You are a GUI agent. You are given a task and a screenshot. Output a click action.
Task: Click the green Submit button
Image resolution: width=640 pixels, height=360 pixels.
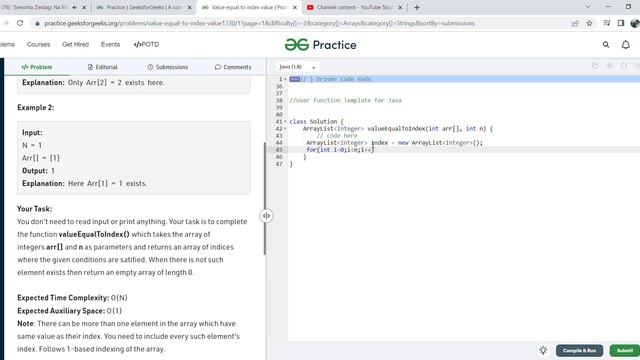coord(624,351)
